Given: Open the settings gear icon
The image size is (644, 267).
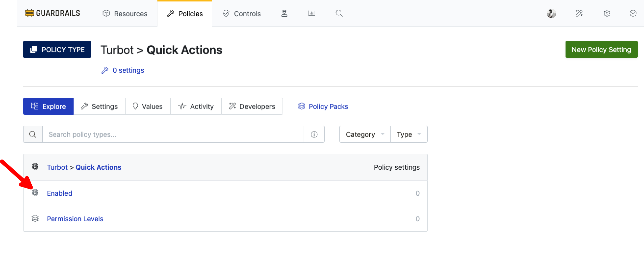Looking at the screenshot, I should [x=607, y=13].
